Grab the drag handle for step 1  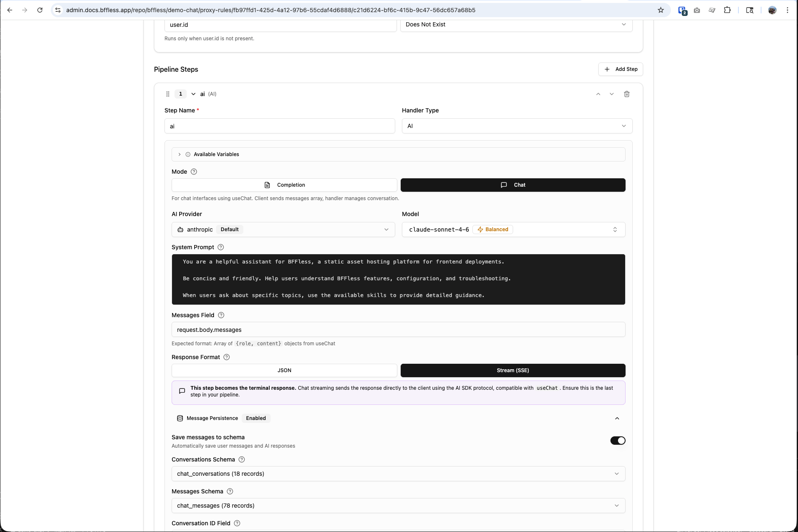coord(168,94)
